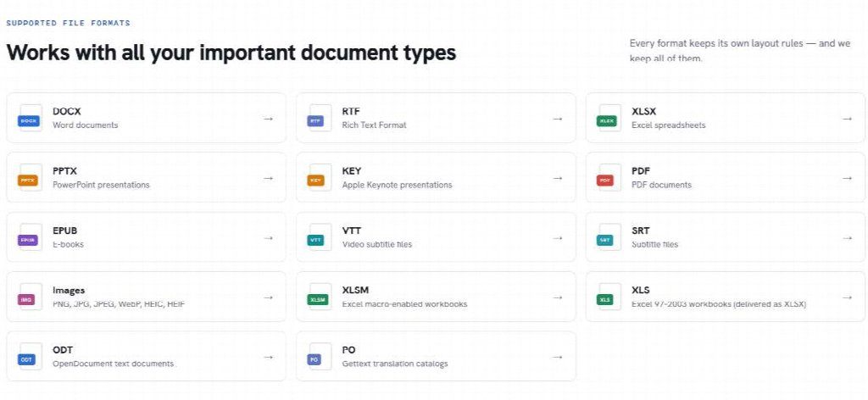
Task: Click the arrow on the XLS card
Action: click(848, 297)
